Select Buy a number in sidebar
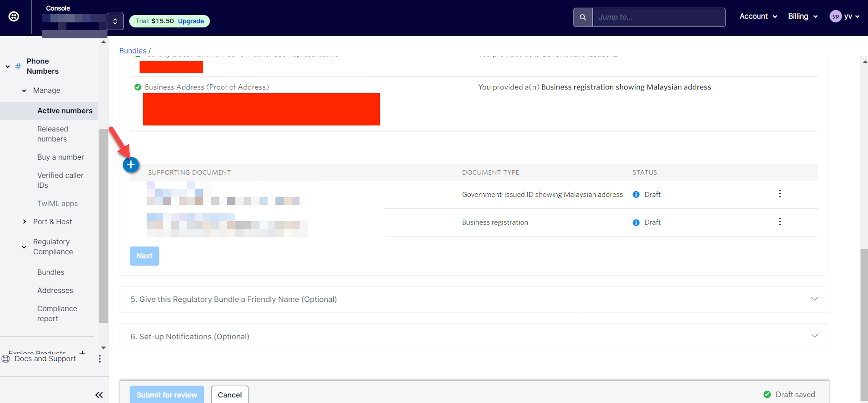 coord(60,157)
